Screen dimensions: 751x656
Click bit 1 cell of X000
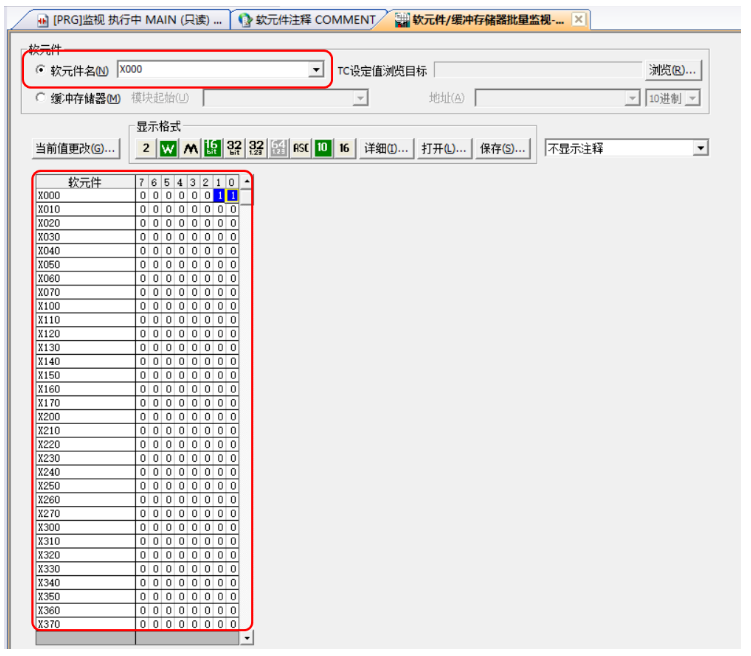point(219,195)
